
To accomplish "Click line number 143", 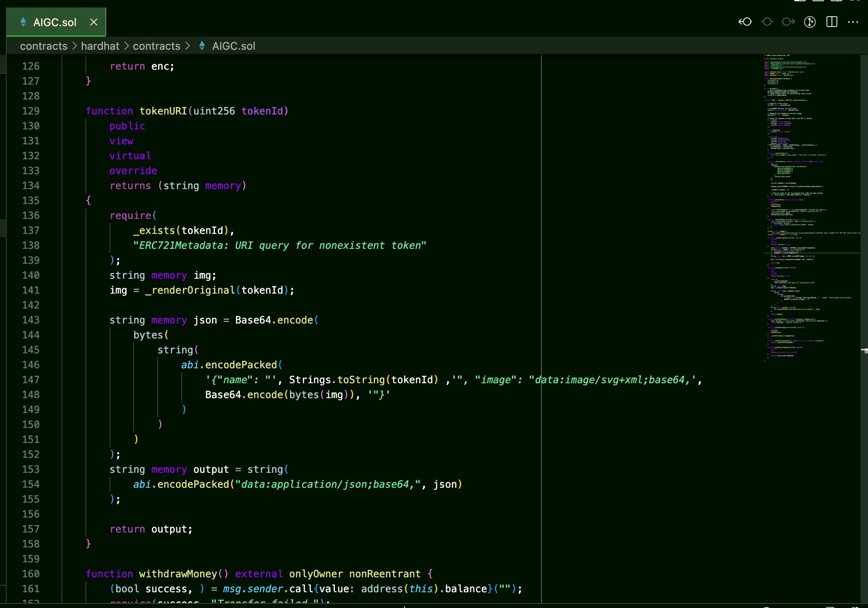I will [x=31, y=320].
